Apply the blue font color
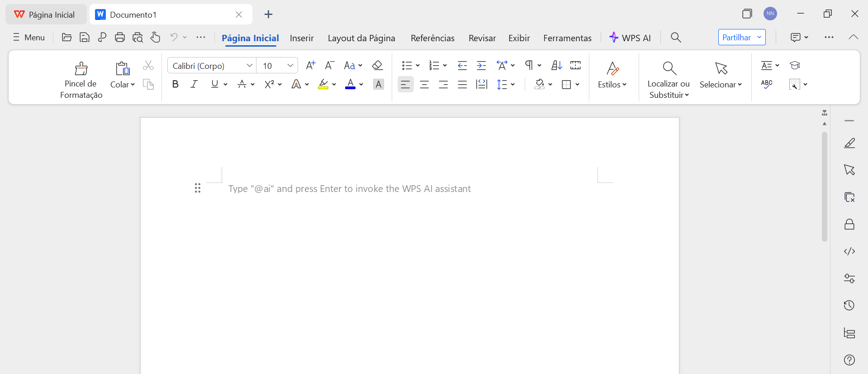The width and height of the screenshot is (868, 374). click(350, 84)
